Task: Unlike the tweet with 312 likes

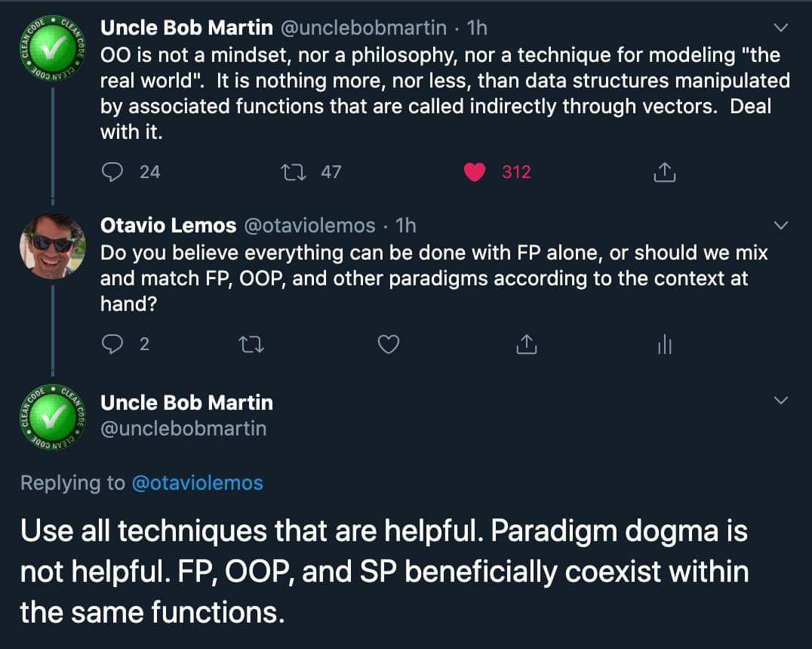Action: [475, 172]
